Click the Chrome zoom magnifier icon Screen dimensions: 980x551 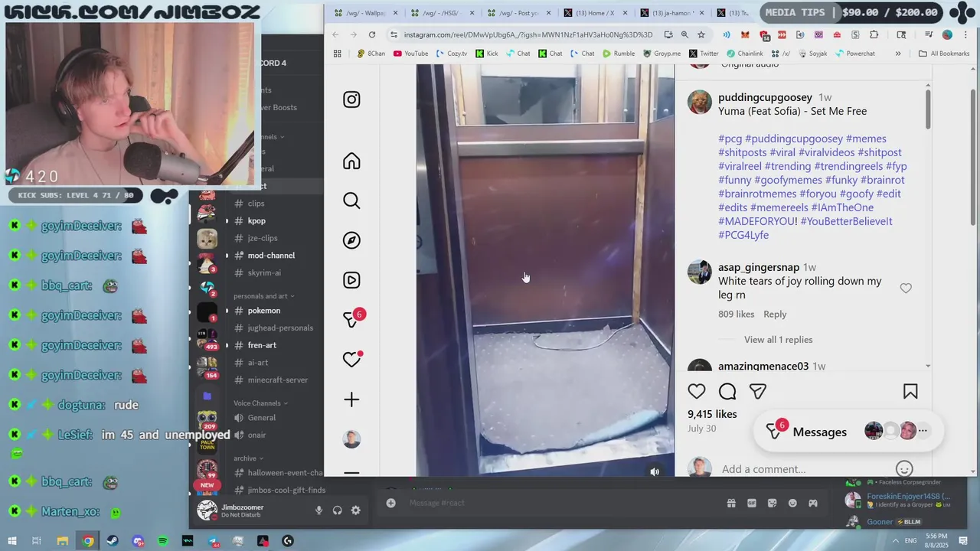[x=684, y=34]
